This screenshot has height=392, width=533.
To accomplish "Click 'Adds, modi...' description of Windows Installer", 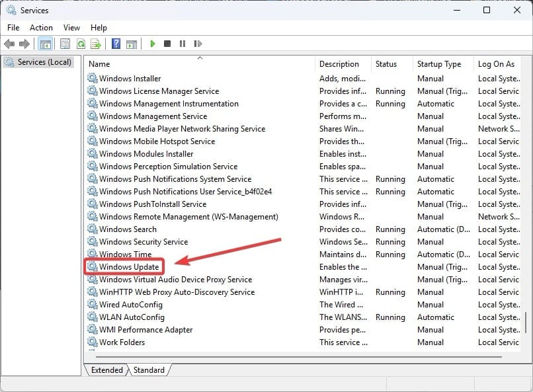I will (x=343, y=79).
